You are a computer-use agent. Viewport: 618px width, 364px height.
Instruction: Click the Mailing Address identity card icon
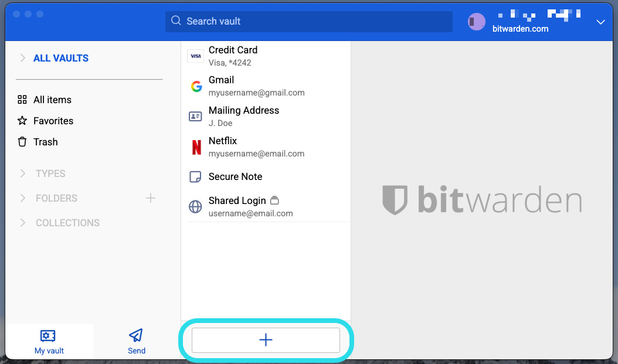point(195,116)
